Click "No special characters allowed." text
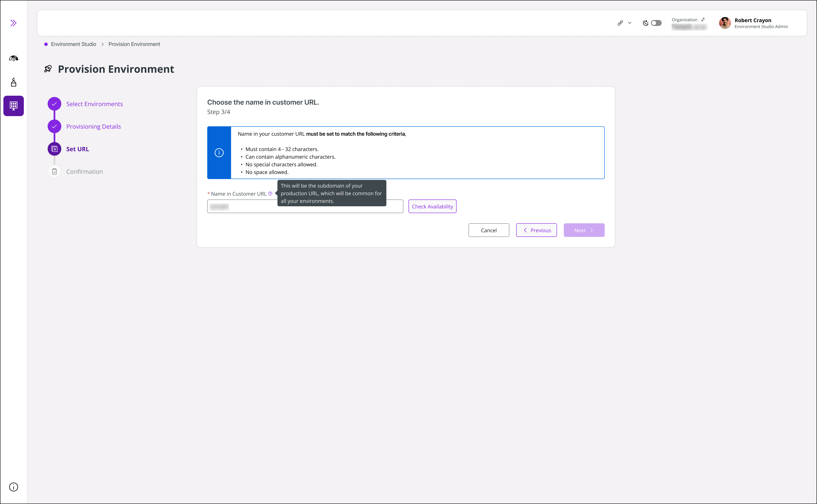 (x=281, y=165)
